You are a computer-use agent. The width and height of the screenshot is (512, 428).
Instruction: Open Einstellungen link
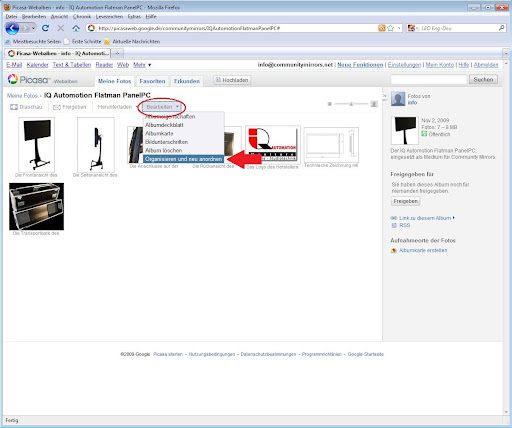[404, 65]
